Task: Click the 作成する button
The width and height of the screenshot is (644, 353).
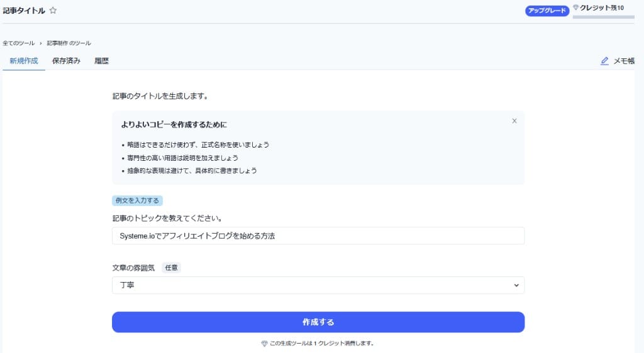Action: coord(318,322)
